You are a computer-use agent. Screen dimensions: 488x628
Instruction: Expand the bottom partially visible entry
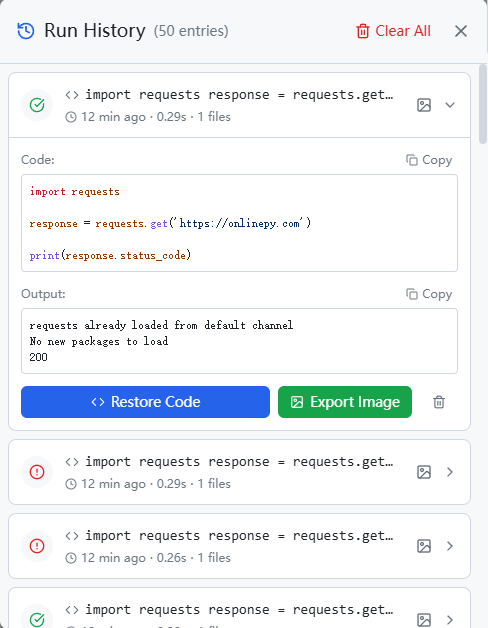coord(450,620)
